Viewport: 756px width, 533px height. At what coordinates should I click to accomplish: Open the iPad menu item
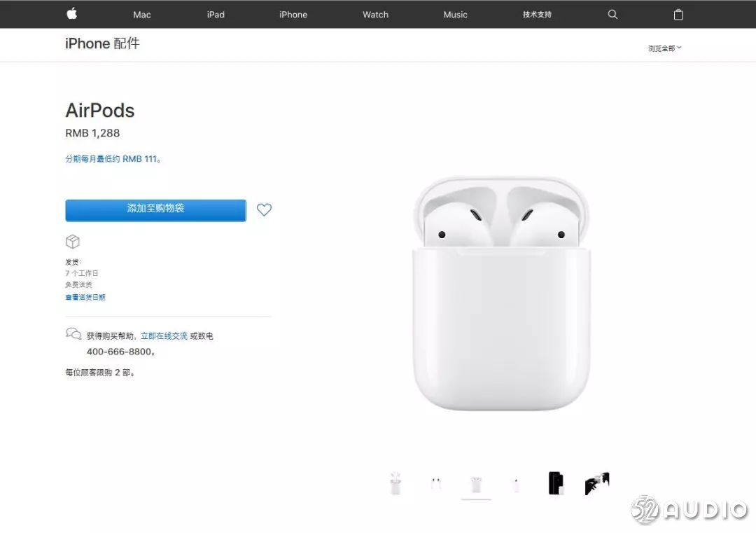[x=216, y=15]
